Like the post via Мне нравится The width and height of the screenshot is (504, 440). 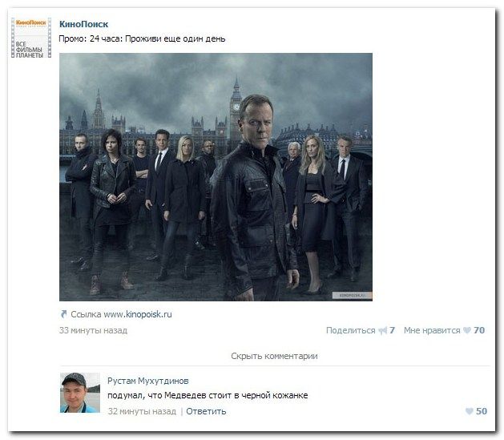point(432,330)
